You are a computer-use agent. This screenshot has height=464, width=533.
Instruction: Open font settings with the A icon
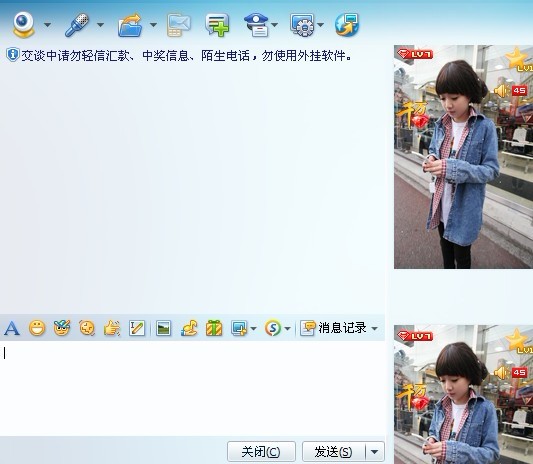click(x=12, y=328)
